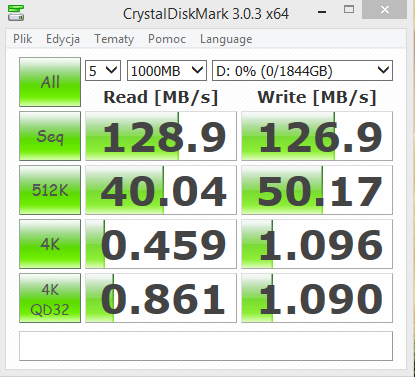Select the 4K QD32 read result 0.861
Image resolution: width=415 pixels, height=377 pixels.
click(x=161, y=298)
